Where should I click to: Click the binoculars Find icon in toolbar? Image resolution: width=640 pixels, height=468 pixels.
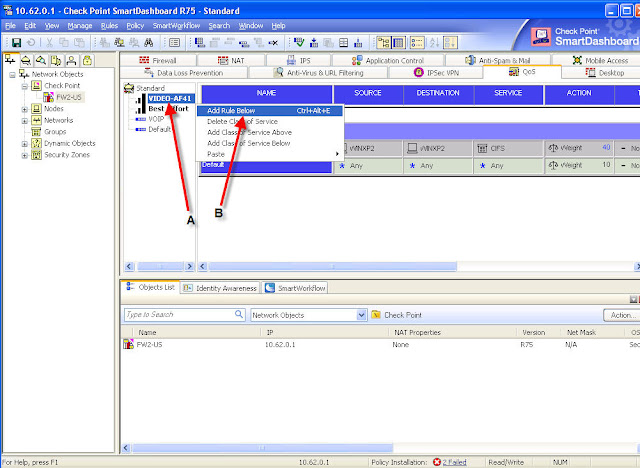[149, 42]
